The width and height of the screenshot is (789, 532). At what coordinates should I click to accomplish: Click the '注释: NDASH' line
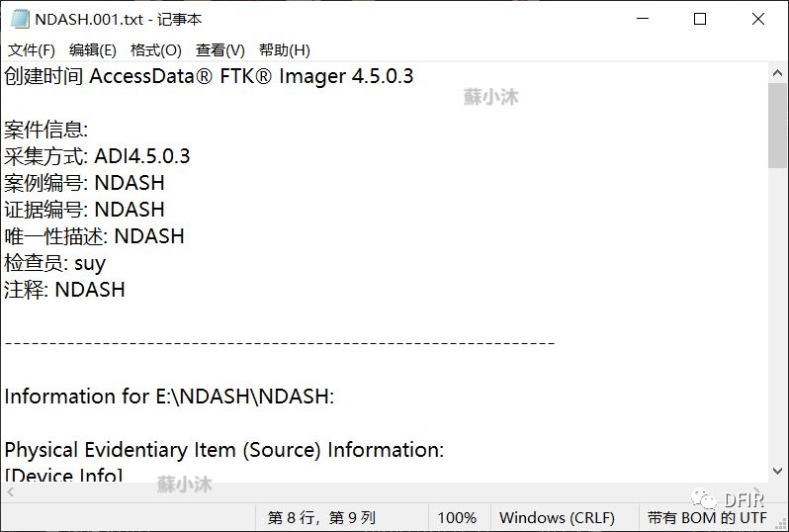point(64,290)
